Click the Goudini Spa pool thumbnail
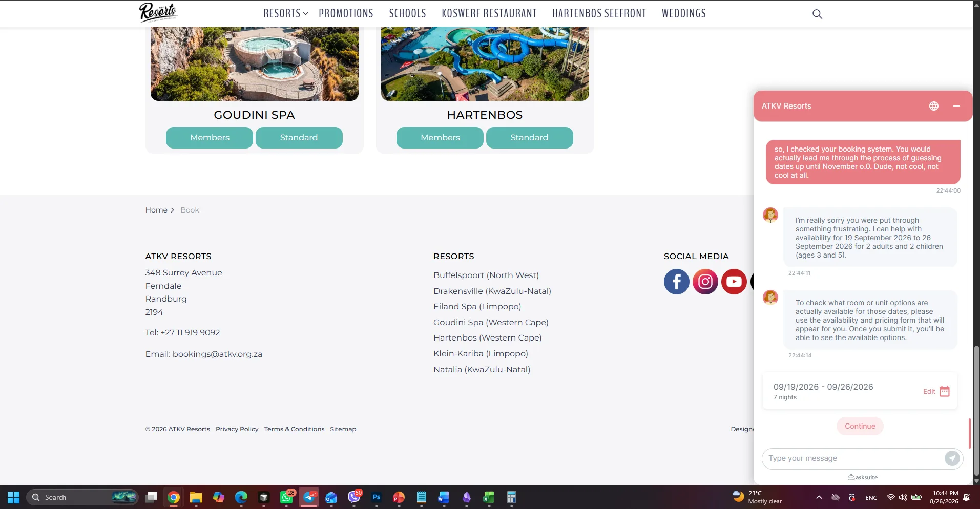This screenshot has width=980, height=509. [x=255, y=63]
